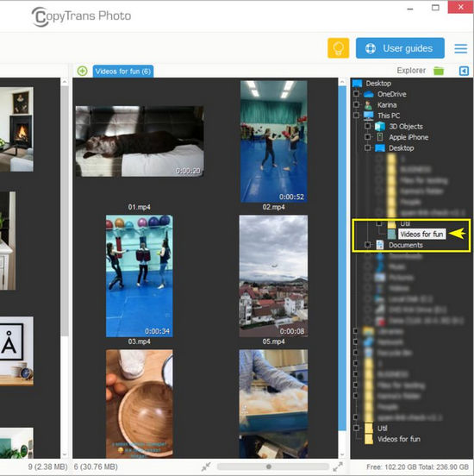Enlarge thumbnails with the expand arrows icon
Screen dimensions: 474x476
point(338,467)
